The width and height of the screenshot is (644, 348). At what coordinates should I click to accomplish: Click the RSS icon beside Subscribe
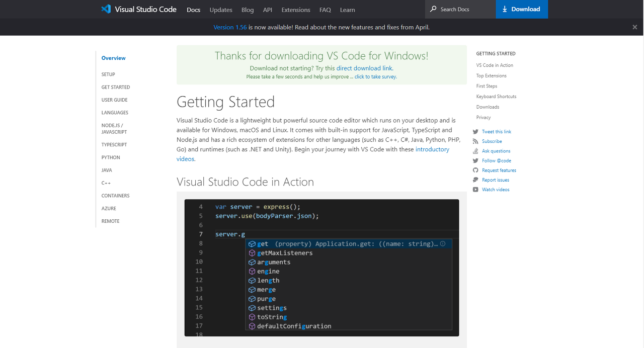[x=475, y=141]
